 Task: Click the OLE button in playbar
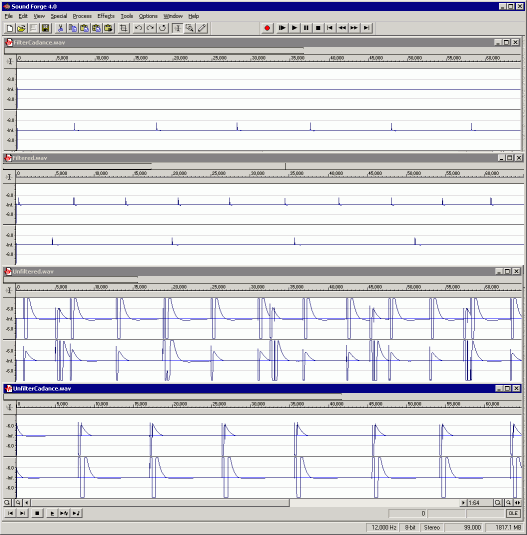click(514, 513)
